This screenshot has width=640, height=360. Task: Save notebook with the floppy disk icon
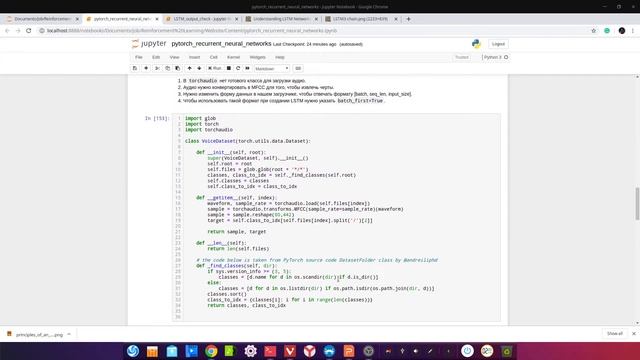pyautogui.click(x=135, y=68)
